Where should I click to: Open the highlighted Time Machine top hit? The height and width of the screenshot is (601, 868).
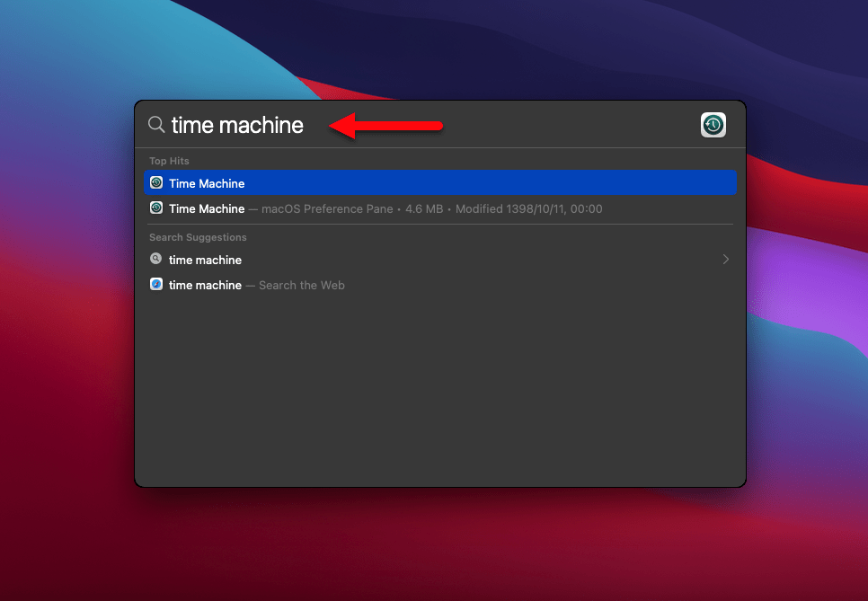click(440, 183)
